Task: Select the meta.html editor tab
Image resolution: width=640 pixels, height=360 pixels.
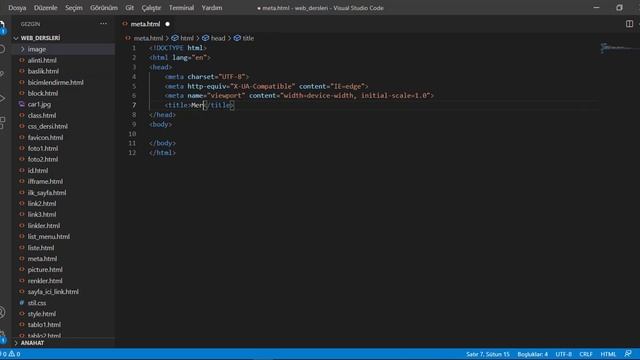Action: point(145,24)
